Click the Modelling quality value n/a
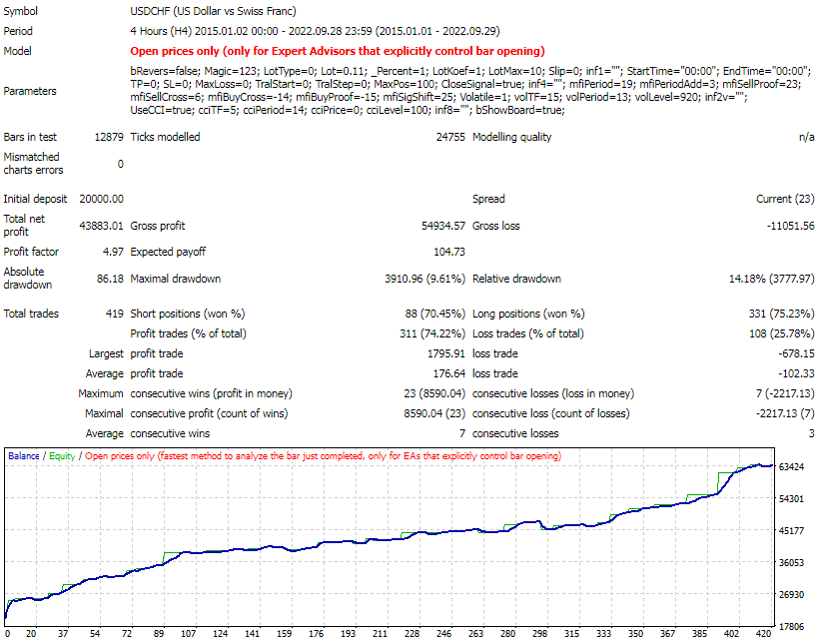The image size is (823, 644). point(807,137)
